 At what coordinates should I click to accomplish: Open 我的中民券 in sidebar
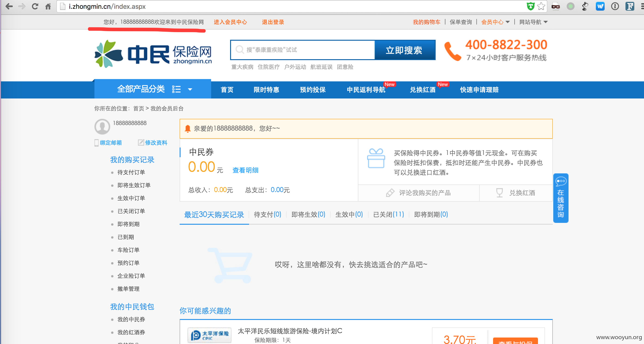[x=131, y=319]
